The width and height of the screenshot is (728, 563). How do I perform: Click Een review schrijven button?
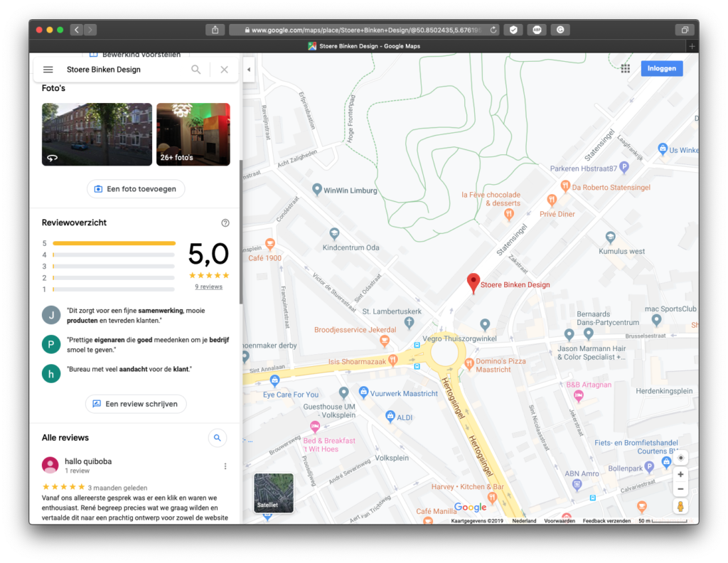click(x=136, y=404)
